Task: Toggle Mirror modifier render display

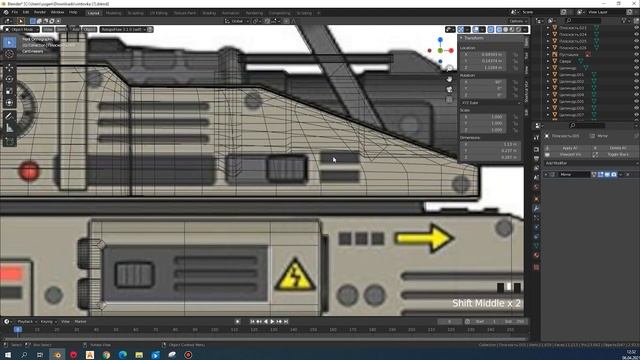Action: coord(613,175)
